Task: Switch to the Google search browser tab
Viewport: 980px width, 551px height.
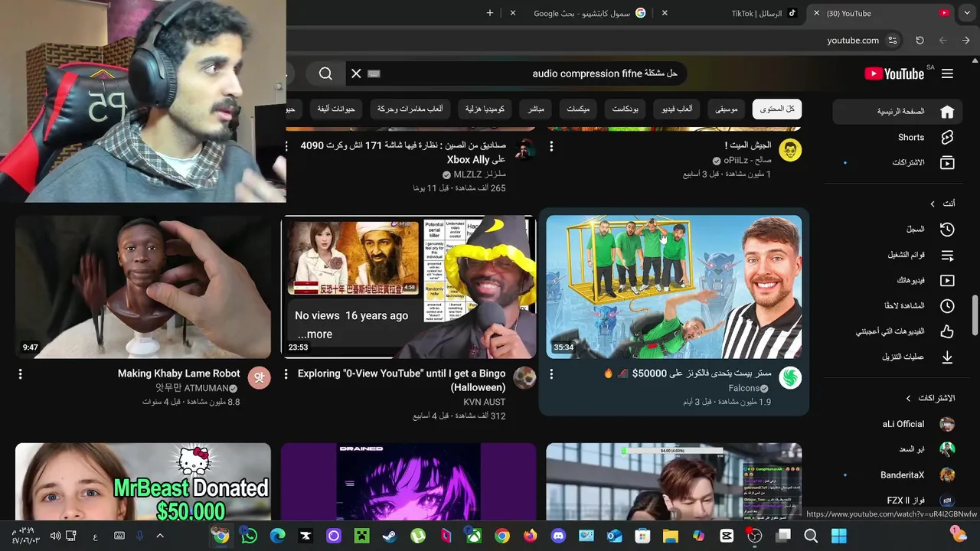Action: [x=582, y=13]
